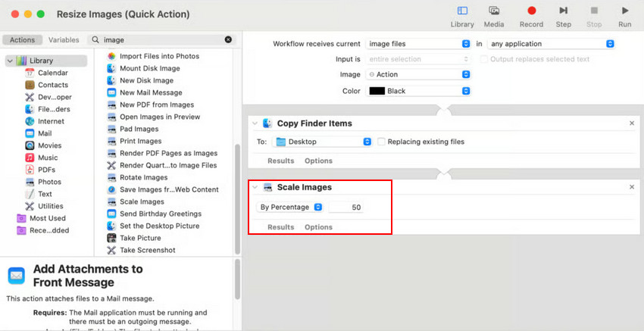644x331 pixels.
Task: Switch to the Variables tab
Action: point(64,40)
